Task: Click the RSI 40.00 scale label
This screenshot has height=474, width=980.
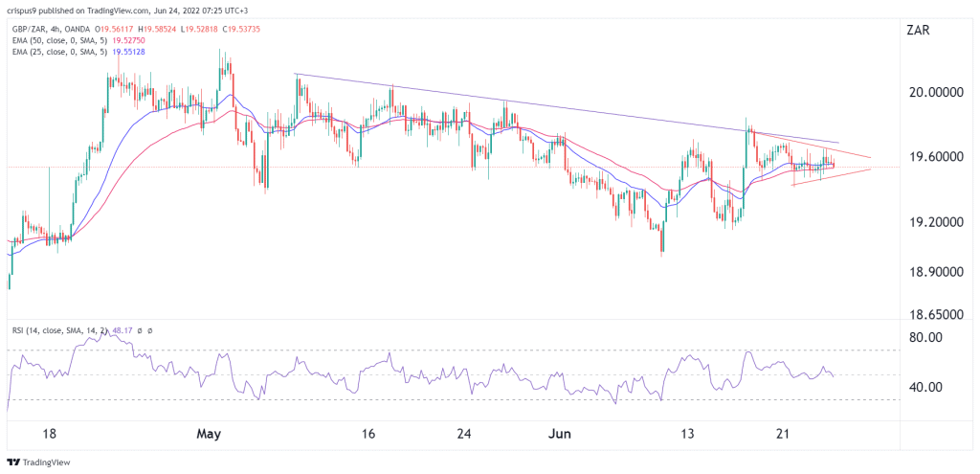Action: click(x=927, y=387)
